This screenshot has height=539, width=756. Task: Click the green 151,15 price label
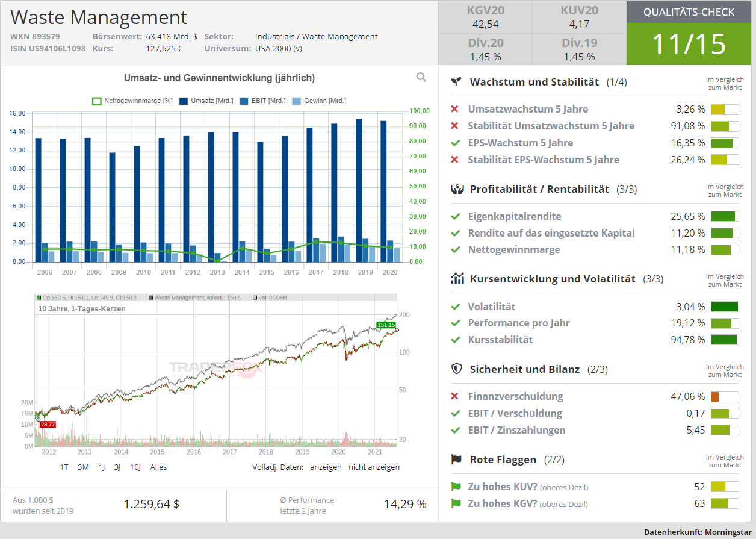tap(386, 325)
